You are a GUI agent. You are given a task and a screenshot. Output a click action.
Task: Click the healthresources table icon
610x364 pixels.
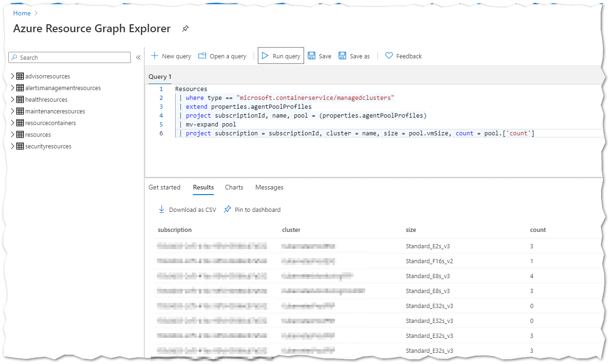[x=20, y=99]
